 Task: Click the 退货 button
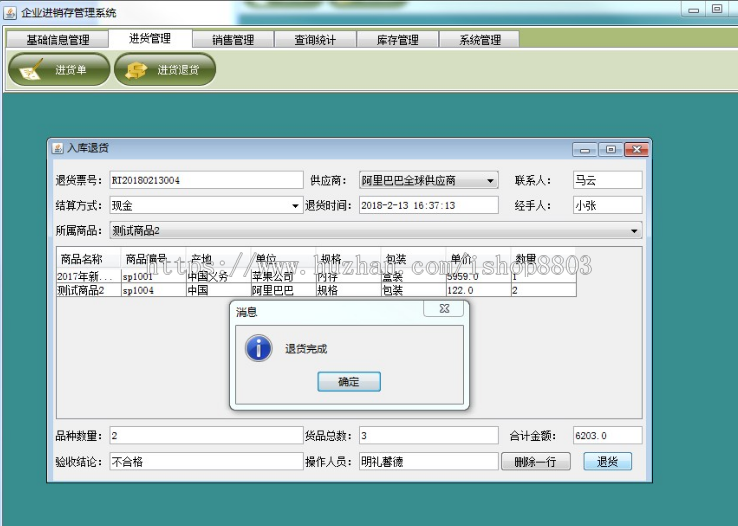click(x=607, y=462)
